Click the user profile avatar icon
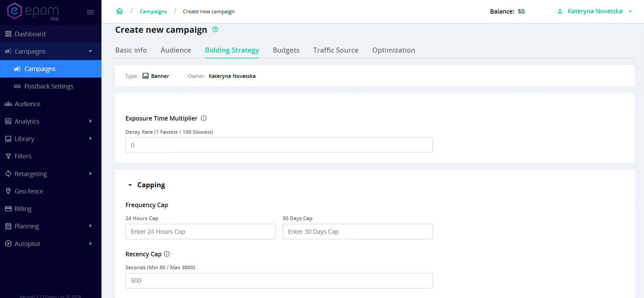Screen dimensions: 644x298 tap(560, 11)
